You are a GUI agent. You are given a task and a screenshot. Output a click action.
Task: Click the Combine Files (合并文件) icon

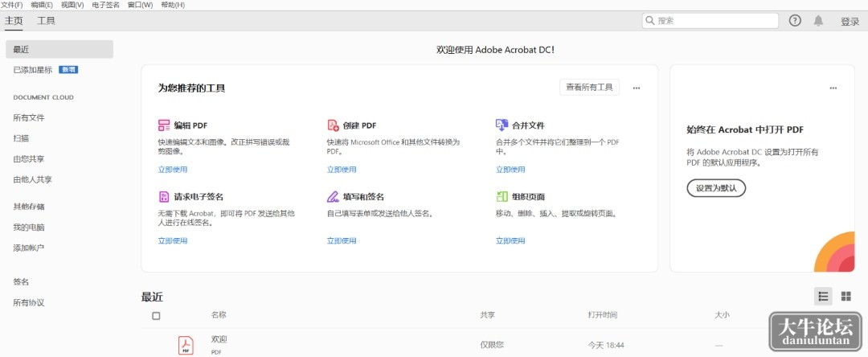click(502, 125)
